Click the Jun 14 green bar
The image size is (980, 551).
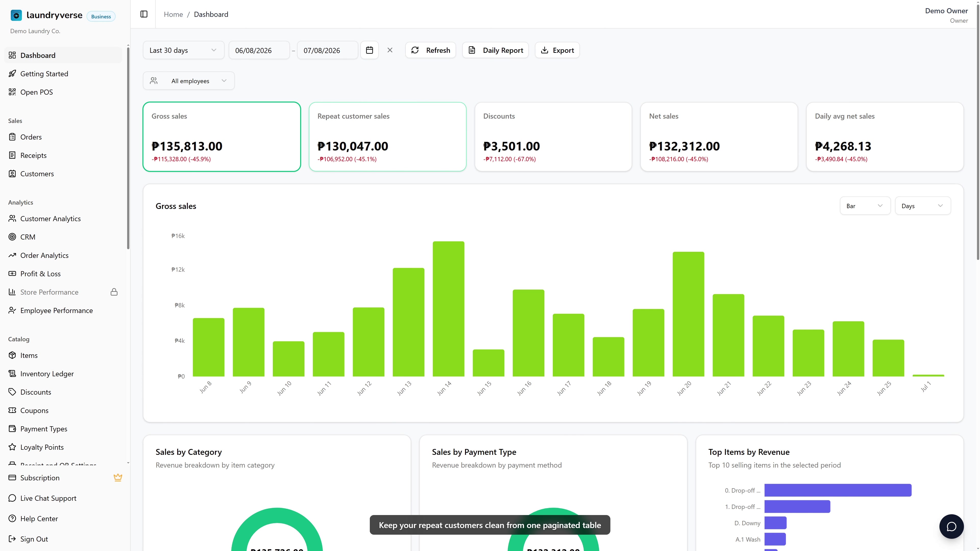click(449, 309)
